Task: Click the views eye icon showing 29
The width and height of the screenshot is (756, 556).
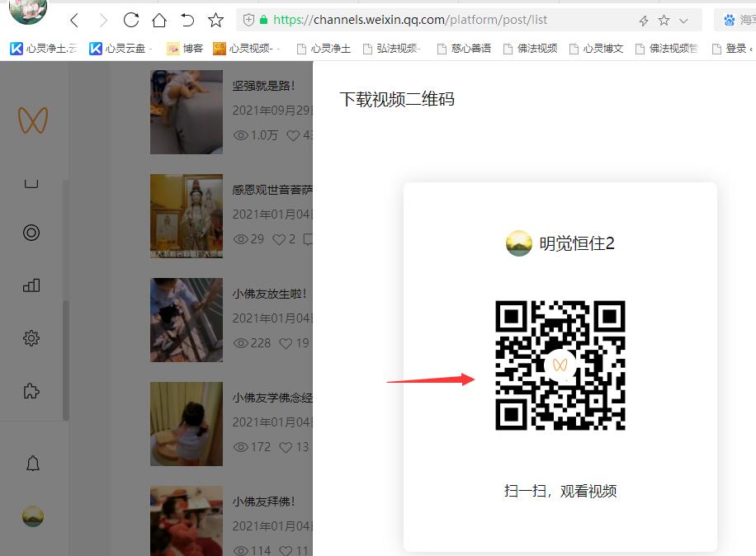Action: click(241, 239)
